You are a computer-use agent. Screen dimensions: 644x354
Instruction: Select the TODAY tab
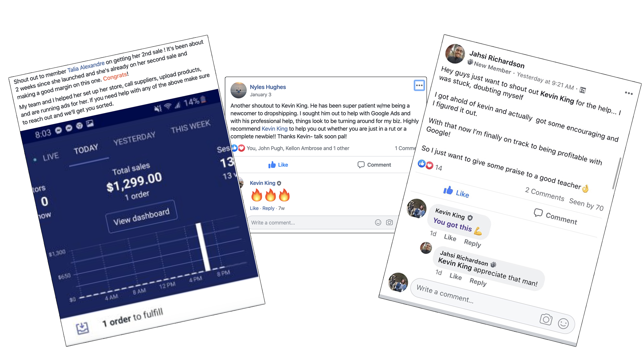coord(86,149)
